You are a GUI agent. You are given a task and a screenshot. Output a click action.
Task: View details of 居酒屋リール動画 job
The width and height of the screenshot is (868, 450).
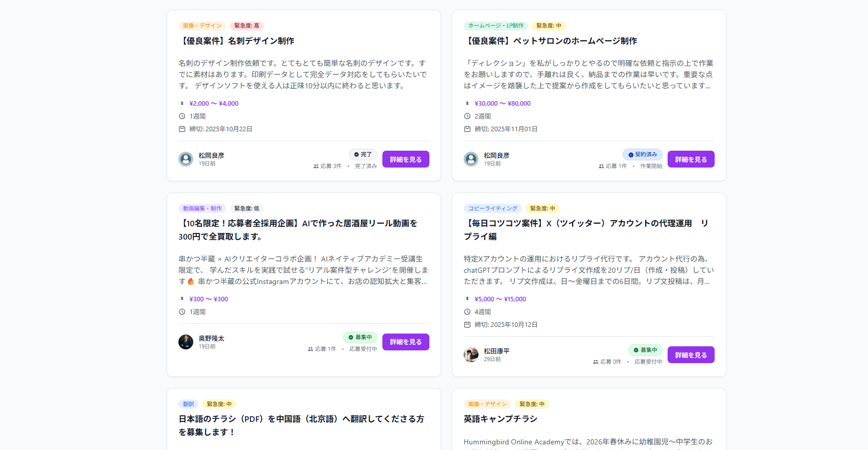click(x=405, y=342)
